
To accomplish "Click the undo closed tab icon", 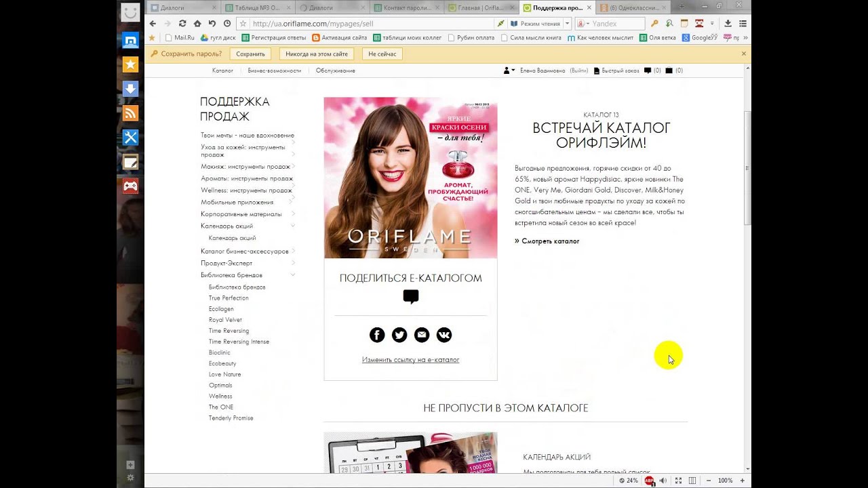I will 212,23.
